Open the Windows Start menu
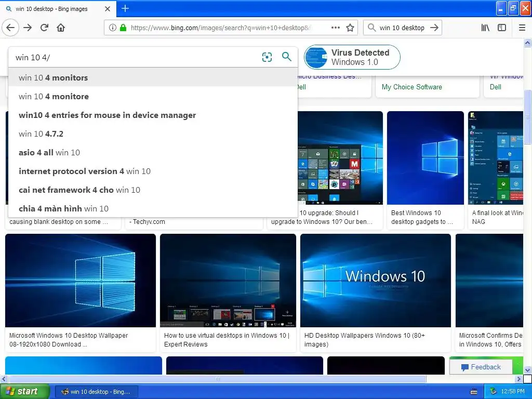The width and height of the screenshot is (532, 399). [x=25, y=392]
